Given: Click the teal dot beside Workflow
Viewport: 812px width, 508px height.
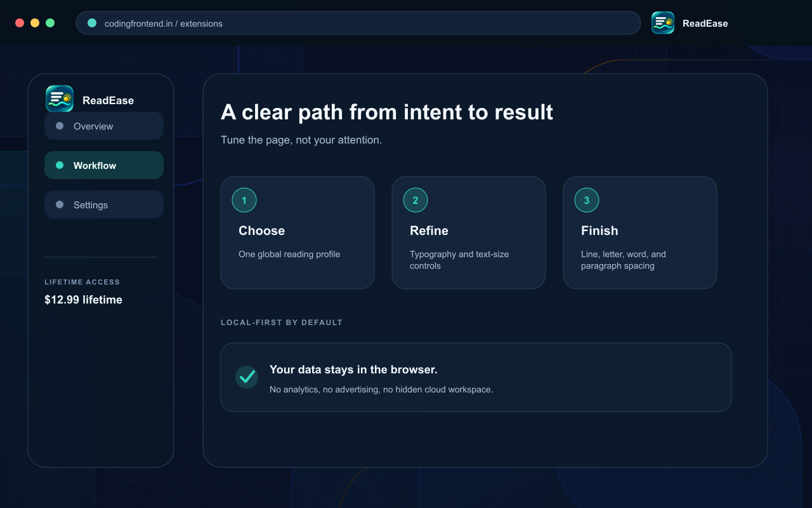Looking at the screenshot, I should pos(60,165).
